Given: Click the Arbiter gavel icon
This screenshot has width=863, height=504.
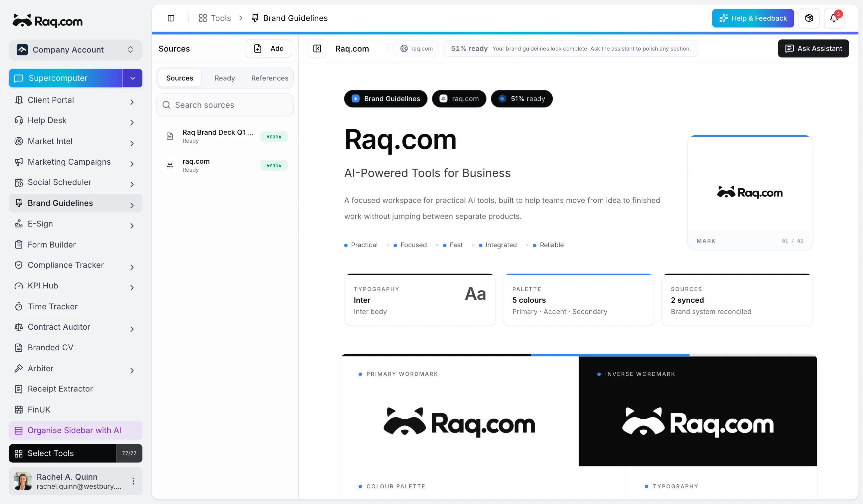Looking at the screenshot, I should tap(19, 369).
